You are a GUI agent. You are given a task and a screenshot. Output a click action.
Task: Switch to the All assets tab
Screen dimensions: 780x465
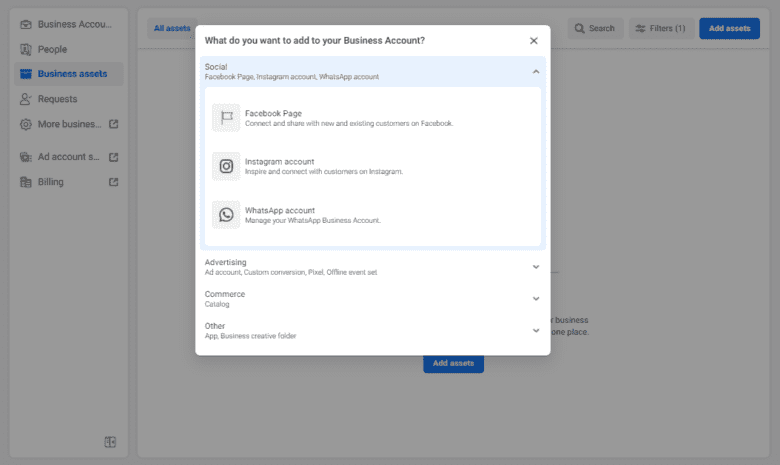point(172,28)
